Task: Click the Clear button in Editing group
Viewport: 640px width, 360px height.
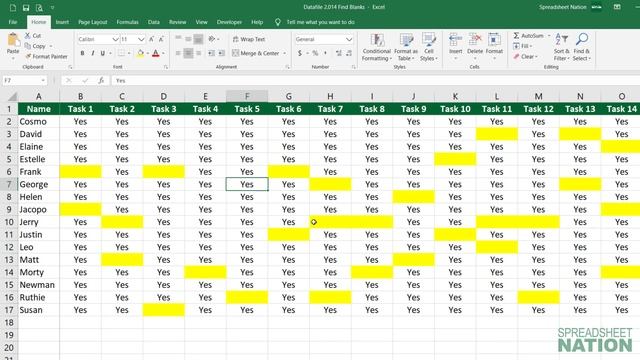Action: (525, 56)
